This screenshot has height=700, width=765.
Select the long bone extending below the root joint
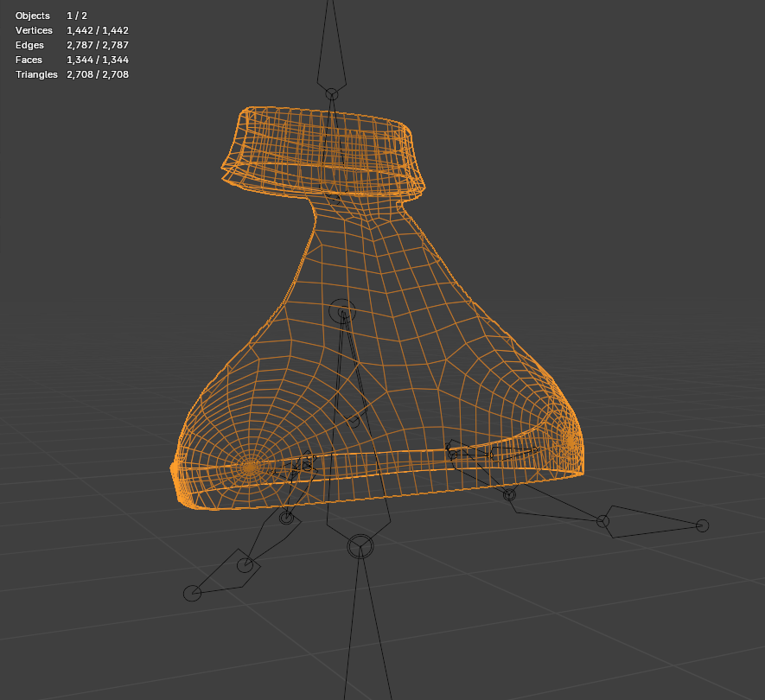(367, 625)
